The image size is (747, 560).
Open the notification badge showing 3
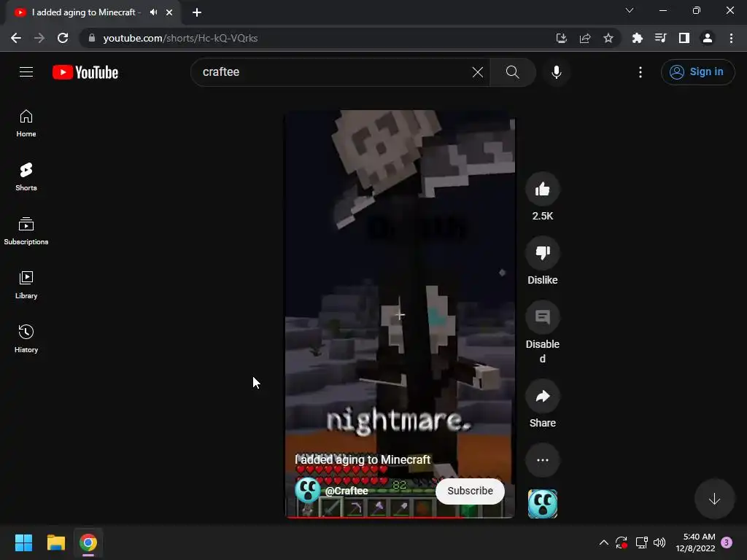[x=727, y=542]
